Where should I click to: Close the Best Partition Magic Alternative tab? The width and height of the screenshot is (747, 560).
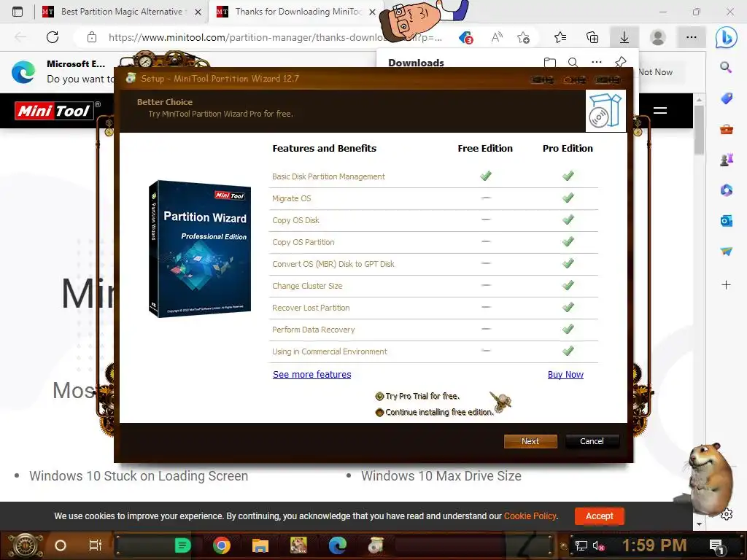click(198, 12)
